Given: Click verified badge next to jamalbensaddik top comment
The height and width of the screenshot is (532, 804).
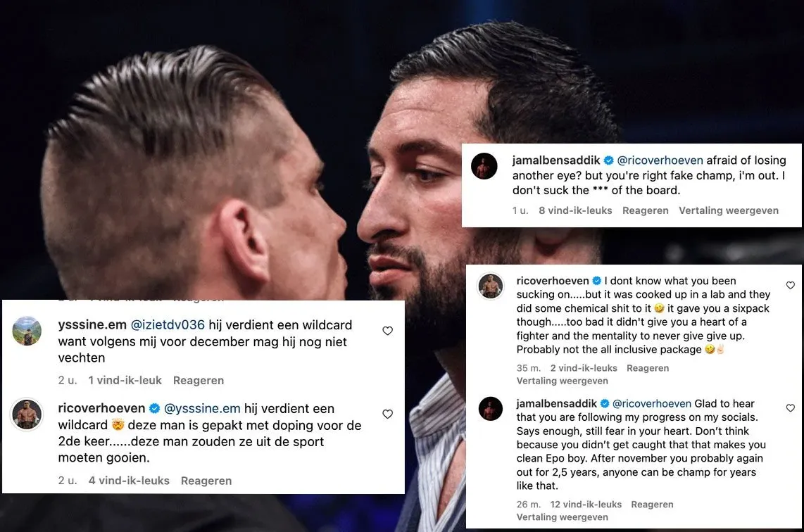Looking at the screenshot, I should [x=609, y=160].
